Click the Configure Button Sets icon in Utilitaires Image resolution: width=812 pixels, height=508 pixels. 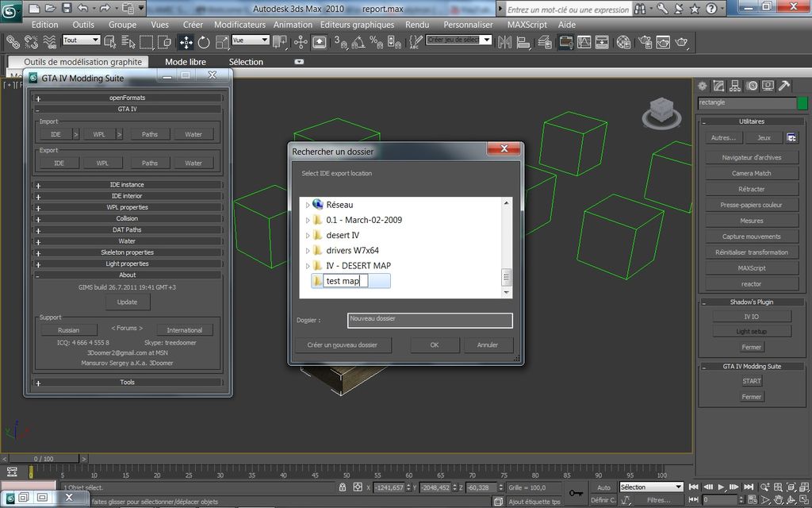pyautogui.click(x=791, y=137)
